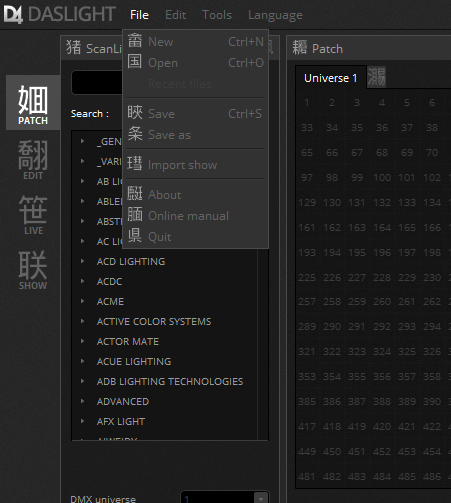Click the Patch panel header icon
Viewport: 451px width, 503px height.
pos(299,48)
